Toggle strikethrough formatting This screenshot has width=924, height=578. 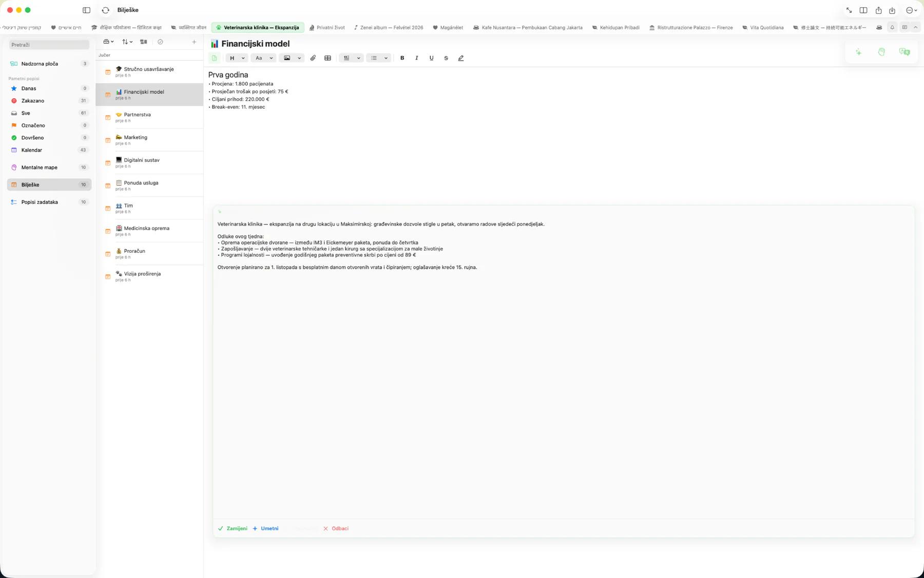[x=446, y=58]
